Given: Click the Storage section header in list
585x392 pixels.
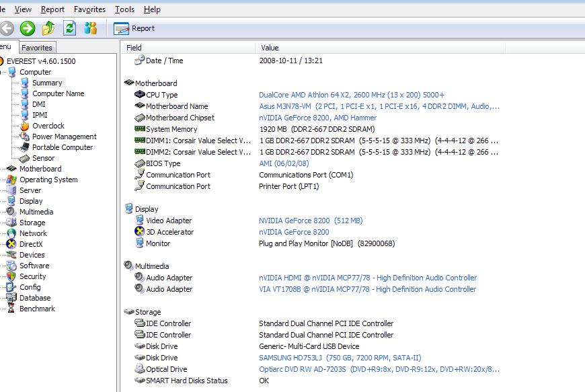Looking at the screenshot, I should pyautogui.click(x=143, y=312).
